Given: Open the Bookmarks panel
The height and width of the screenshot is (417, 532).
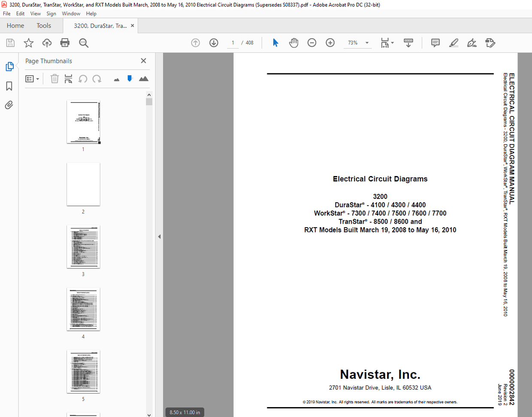Looking at the screenshot, I should pyautogui.click(x=9, y=86).
